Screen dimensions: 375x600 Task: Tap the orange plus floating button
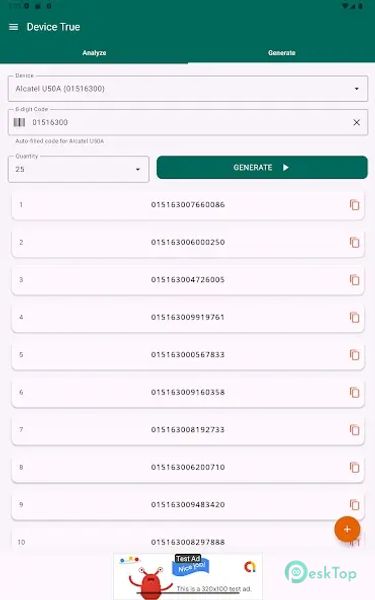point(347,529)
